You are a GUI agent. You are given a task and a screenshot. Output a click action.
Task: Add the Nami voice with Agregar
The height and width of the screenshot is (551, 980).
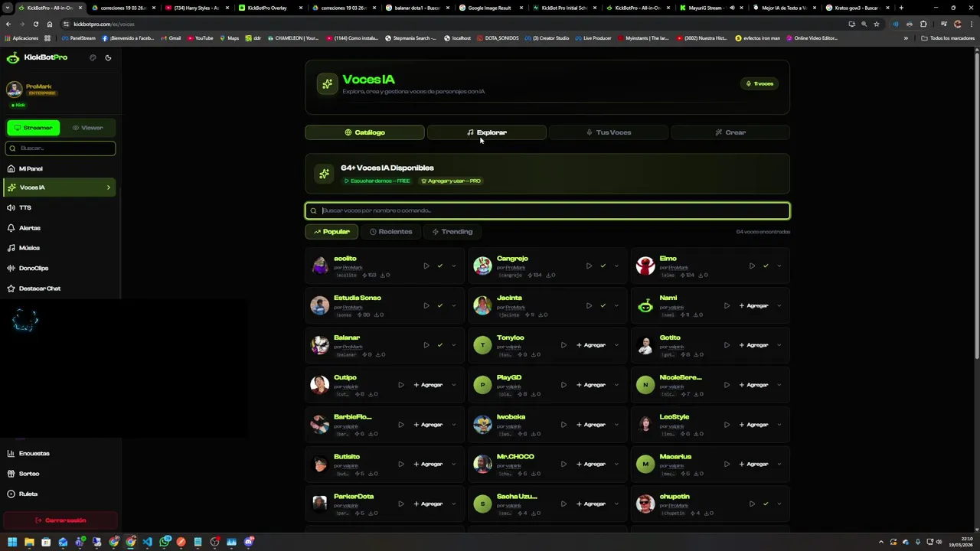click(x=753, y=305)
